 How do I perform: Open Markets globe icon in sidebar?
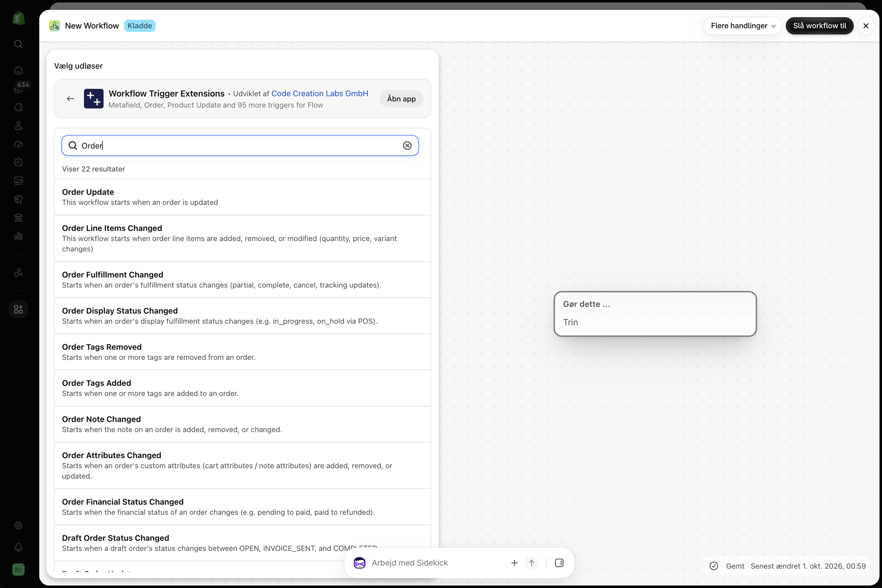(x=18, y=199)
